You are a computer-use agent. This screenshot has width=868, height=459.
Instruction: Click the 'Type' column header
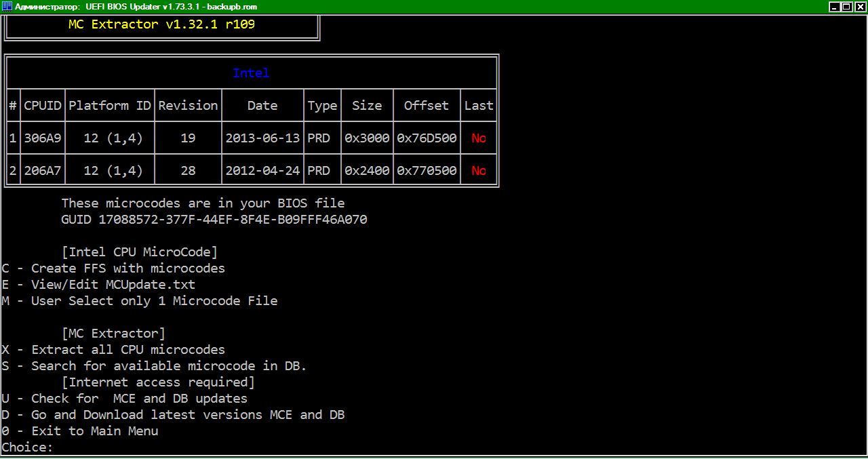pos(322,106)
